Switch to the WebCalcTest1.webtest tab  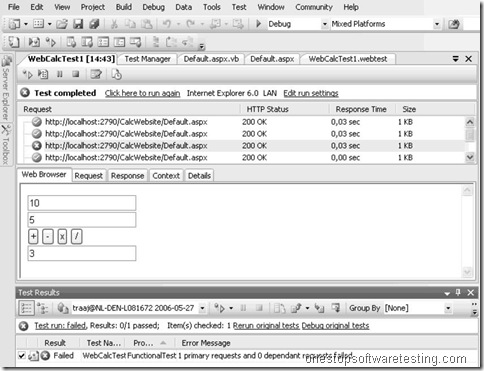[348, 59]
